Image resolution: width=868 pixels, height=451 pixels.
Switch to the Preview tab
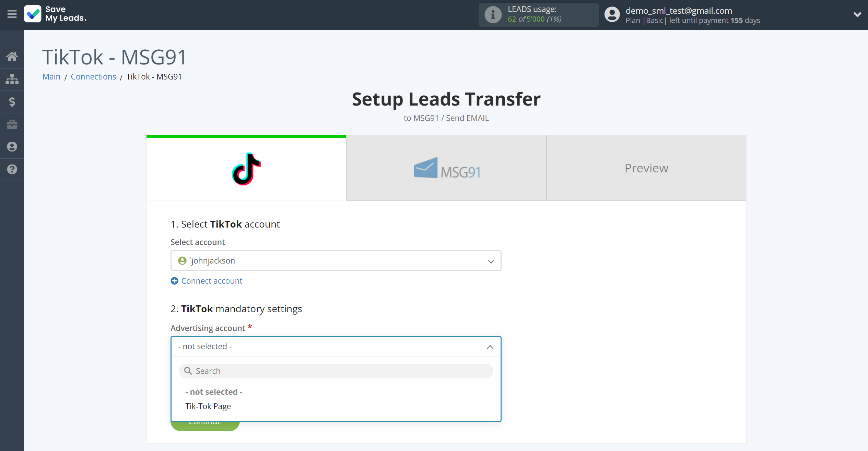[646, 168]
